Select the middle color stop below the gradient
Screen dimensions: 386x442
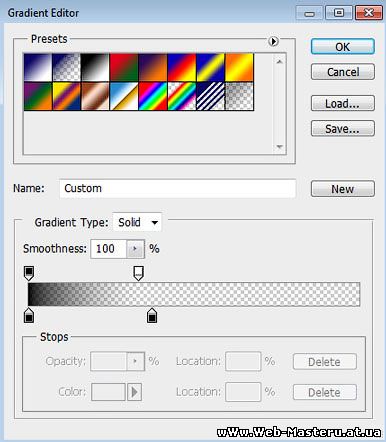click(152, 315)
